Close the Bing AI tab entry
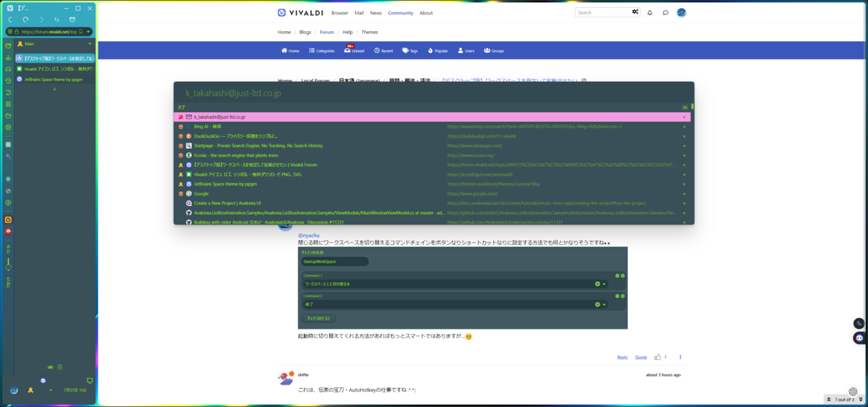Image resolution: width=868 pixels, height=407 pixels. click(x=684, y=126)
